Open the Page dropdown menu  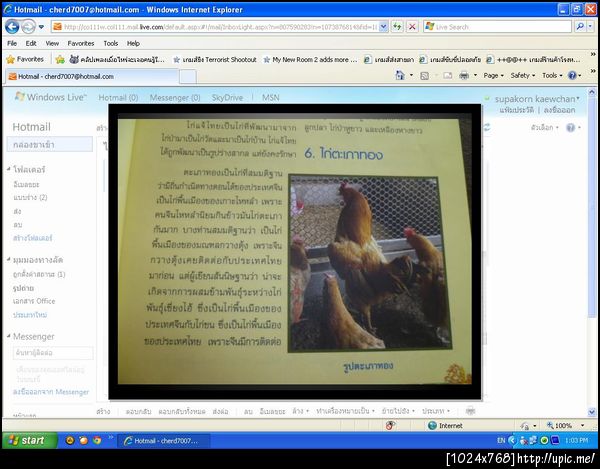pyautogui.click(x=493, y=76)
